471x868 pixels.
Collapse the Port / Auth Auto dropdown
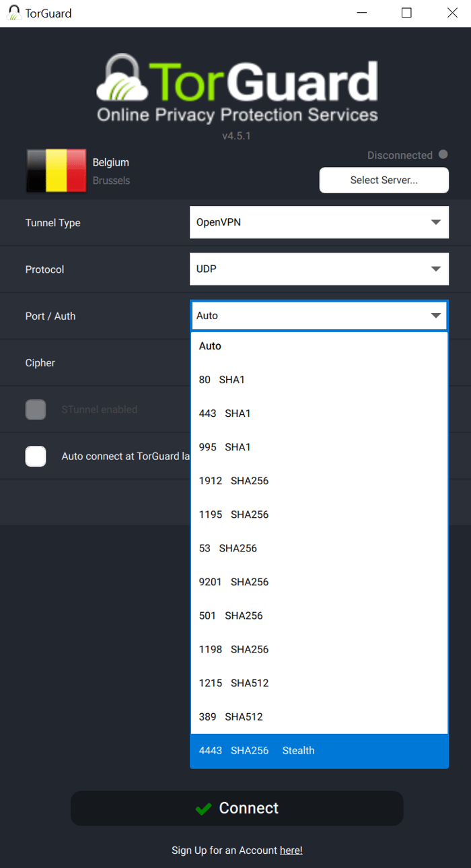319,315
